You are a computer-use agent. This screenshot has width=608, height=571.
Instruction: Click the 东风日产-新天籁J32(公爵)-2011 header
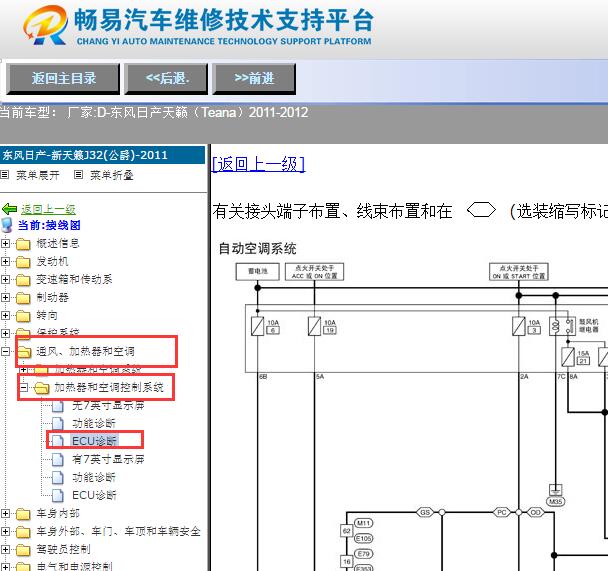(x=102, y=155)
